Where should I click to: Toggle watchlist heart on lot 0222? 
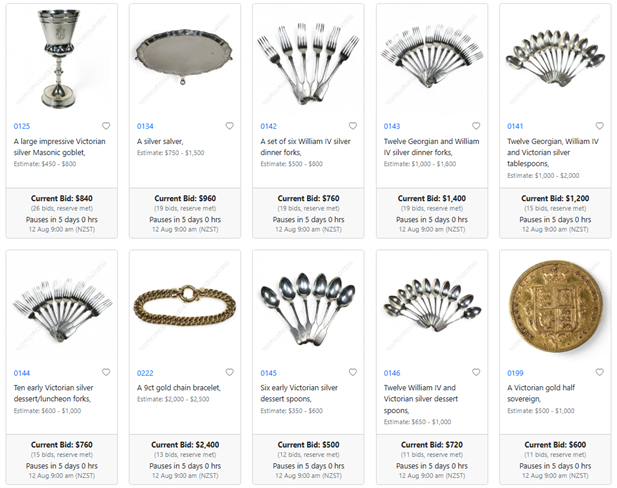click(x=229, y=372)
